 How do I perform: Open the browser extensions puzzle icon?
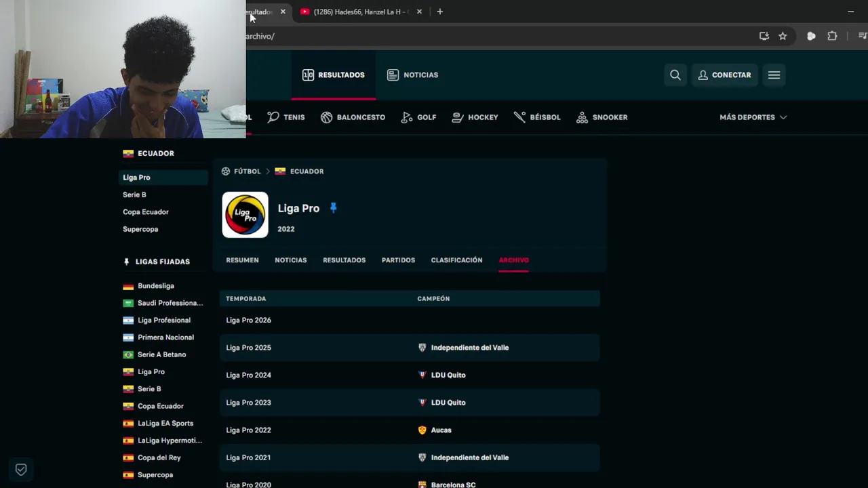click(x=832, y=36)
